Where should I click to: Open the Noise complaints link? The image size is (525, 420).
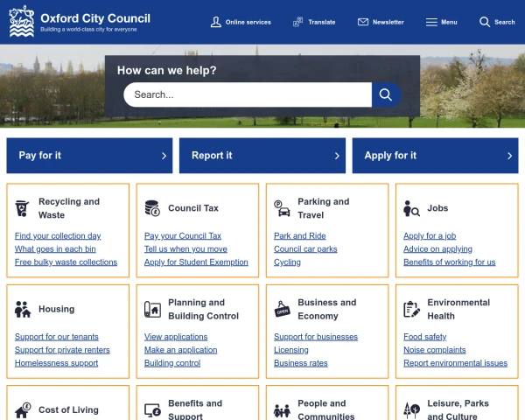pyautogui.click(x=434, y=350)
